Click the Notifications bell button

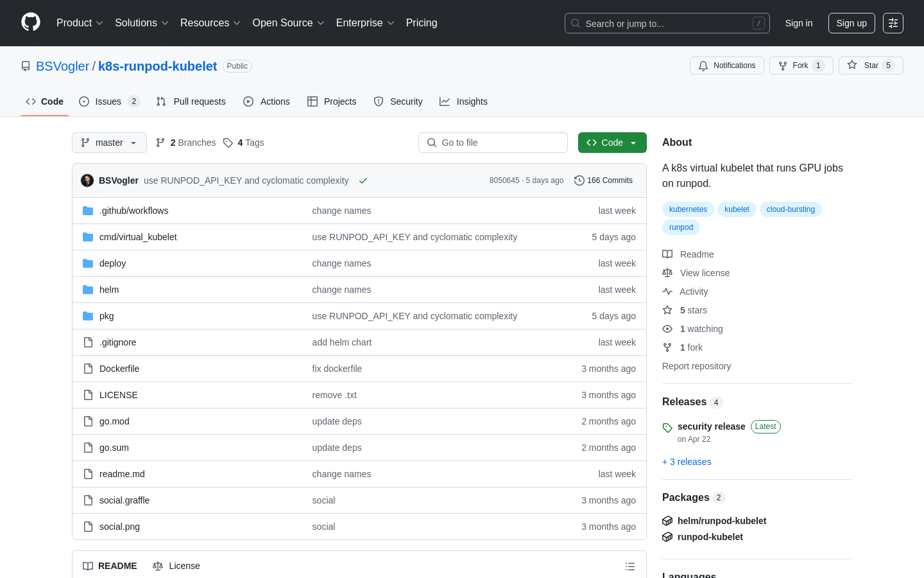coord(727,66)
